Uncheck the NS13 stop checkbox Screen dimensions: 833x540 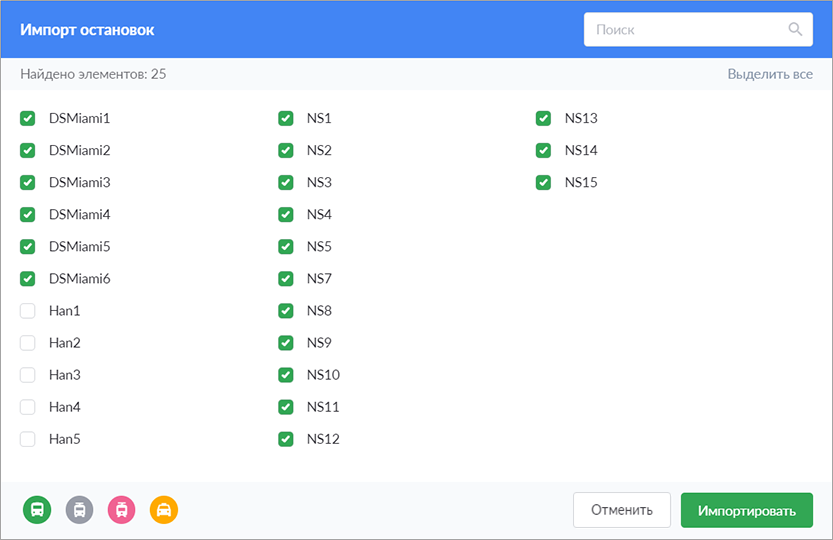point(543,118)
